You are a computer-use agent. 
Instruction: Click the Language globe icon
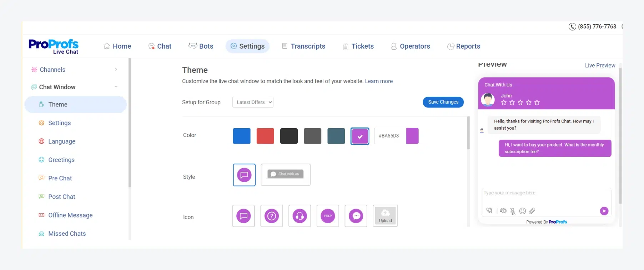(x=41, y=141)
